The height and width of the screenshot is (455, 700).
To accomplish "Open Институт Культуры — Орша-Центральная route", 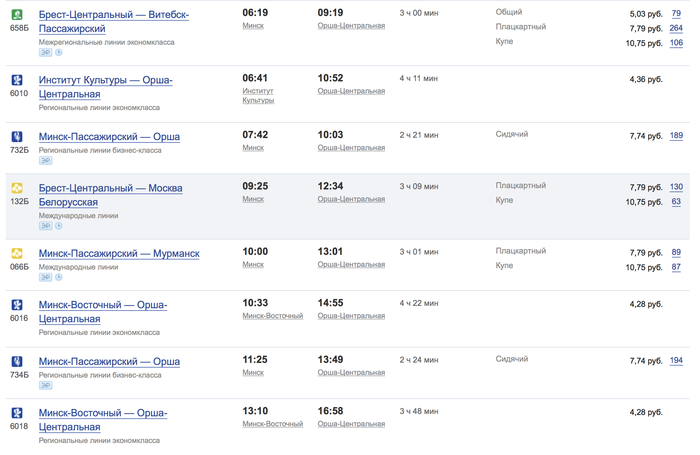I will coord(106,87).
